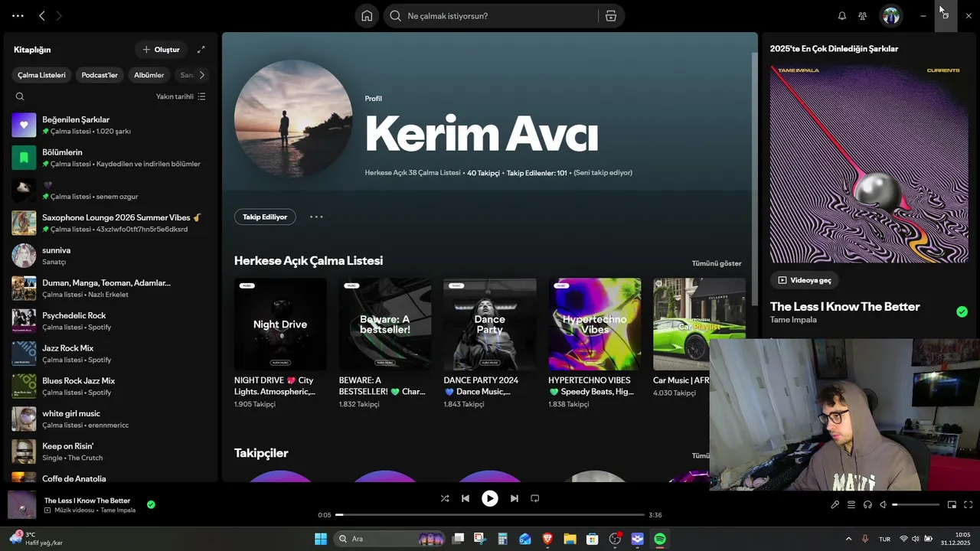Open Spotify icon in taskbar
This screenshot has height=551, width=980.
660,539
